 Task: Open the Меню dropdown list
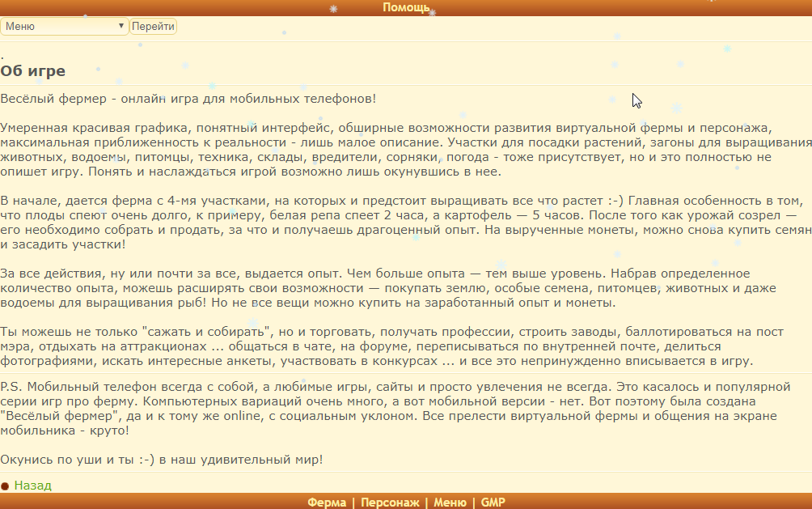tap(65, 26)
